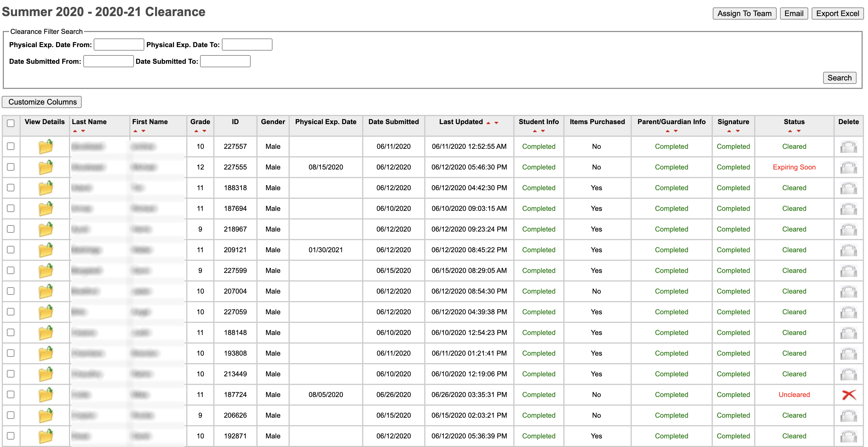The image size is (868, 447).
Task: Sort Signature column ascending arrow
Action: click(729, 131)
